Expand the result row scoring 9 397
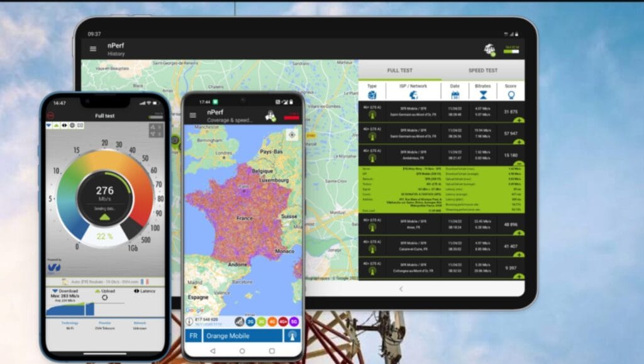 pyautogui.click(x=518, y=276)
